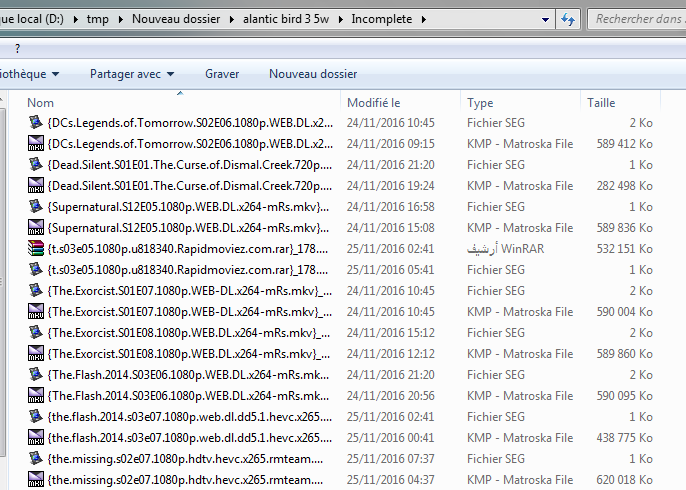This screenshot has width=686, height=490.
Task: Click the SEG icon of The.Exorcist.S01E08
Action: click(36, 333)
